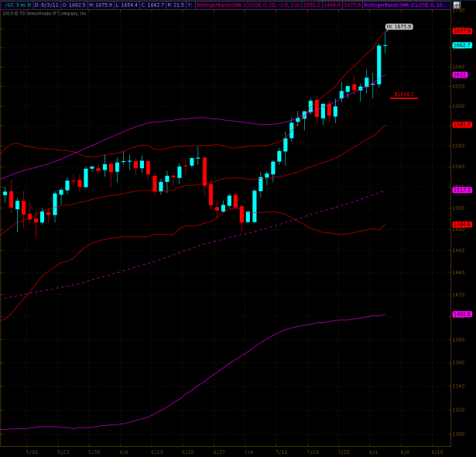476x457 pixels.
Task: Click the 1420 price axis label
Action: [458, 295]
